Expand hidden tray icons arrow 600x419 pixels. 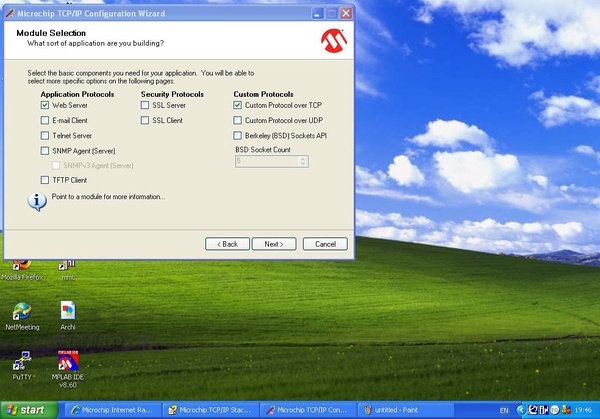pos(520,410)
